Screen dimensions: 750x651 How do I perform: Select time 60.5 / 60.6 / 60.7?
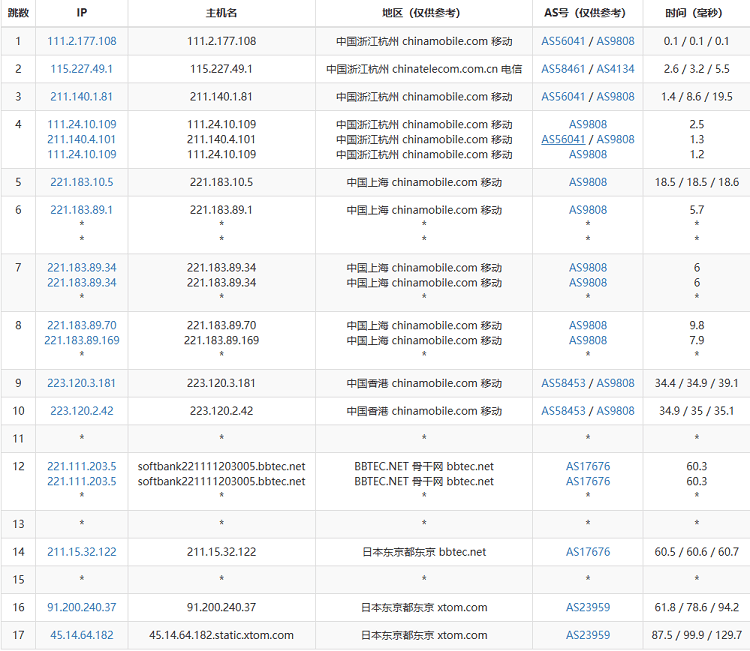tap(696, 552)
